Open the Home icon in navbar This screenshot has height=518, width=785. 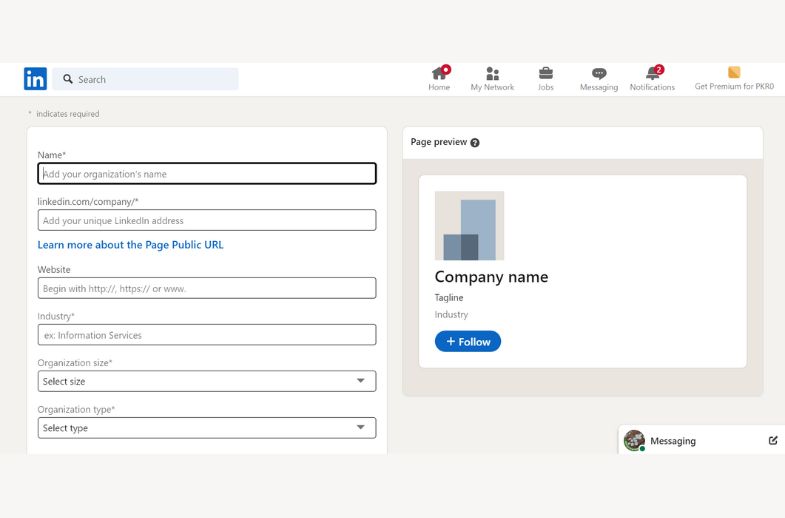pyautogui.click(x=439, y=73)
